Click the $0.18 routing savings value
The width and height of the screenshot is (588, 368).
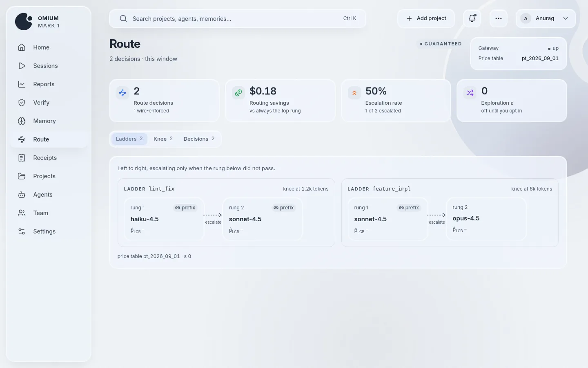pyautogui.click(x=263, y=91)
